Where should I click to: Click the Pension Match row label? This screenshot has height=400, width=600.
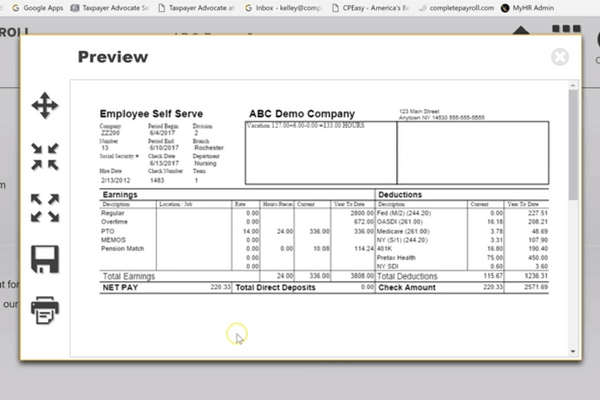[x=122, y=248]
